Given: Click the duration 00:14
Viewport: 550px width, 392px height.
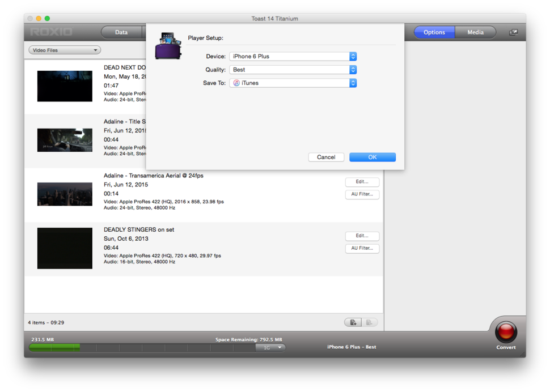Looking at the screenshot, I should tap(111, 194).
